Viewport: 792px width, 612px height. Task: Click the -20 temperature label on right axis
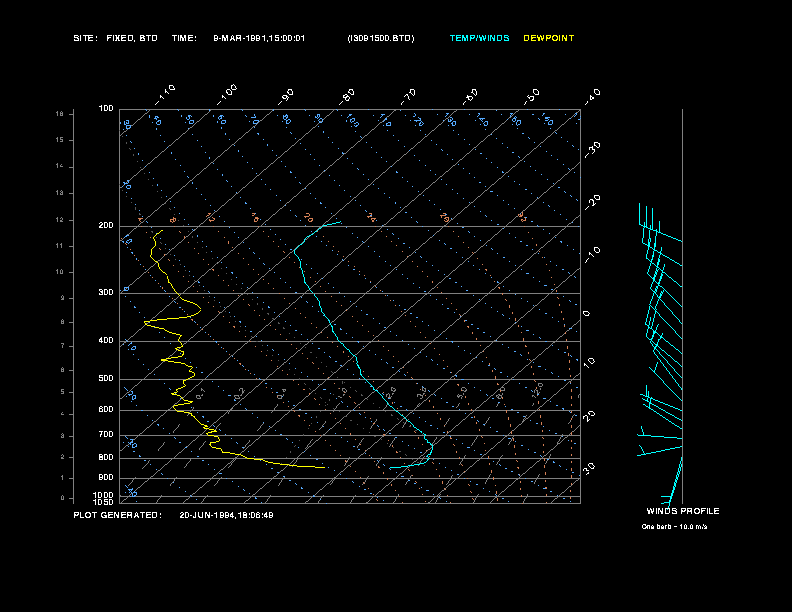(593, 202)
